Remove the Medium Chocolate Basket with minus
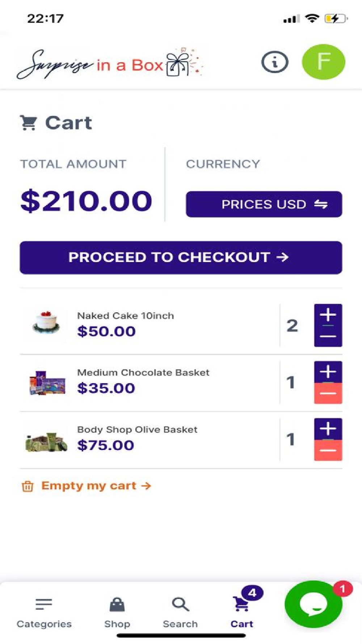This screenshot has height=644, width=362. pyautogui.click(x=328, y=393)
